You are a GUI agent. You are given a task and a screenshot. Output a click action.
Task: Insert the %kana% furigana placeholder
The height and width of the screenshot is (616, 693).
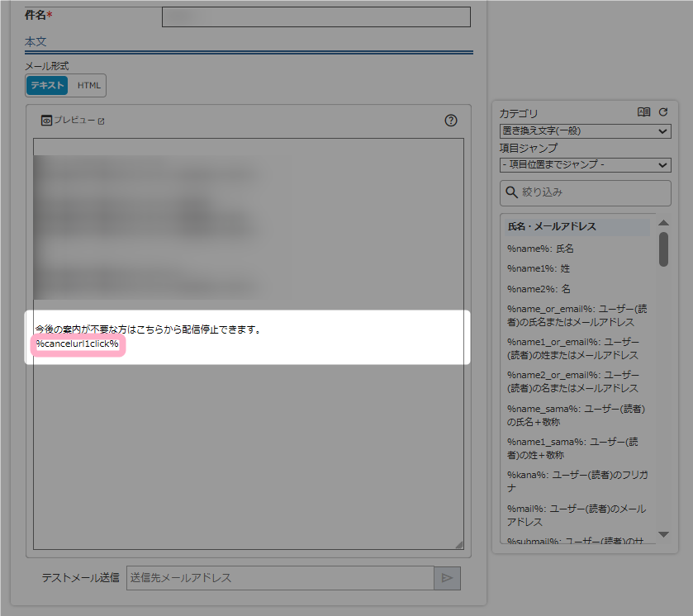(x=577, y=481)
